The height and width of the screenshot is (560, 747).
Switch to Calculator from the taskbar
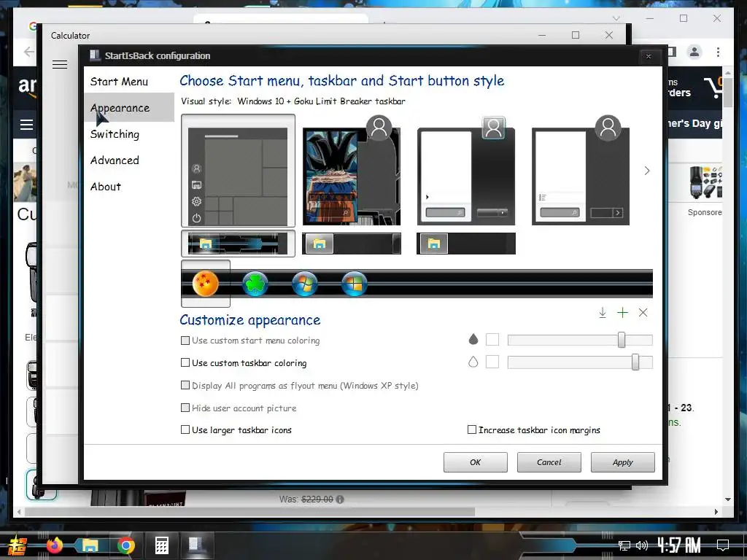tap(161, 545)
